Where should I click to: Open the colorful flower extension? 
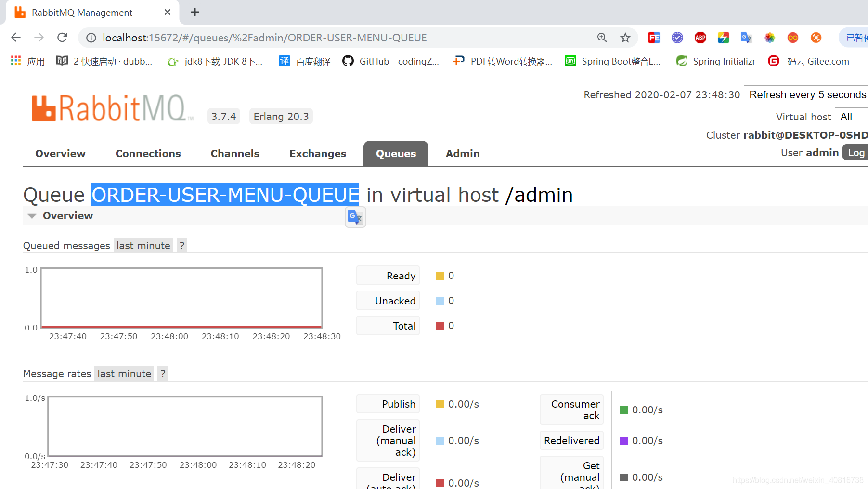point(770,38)
